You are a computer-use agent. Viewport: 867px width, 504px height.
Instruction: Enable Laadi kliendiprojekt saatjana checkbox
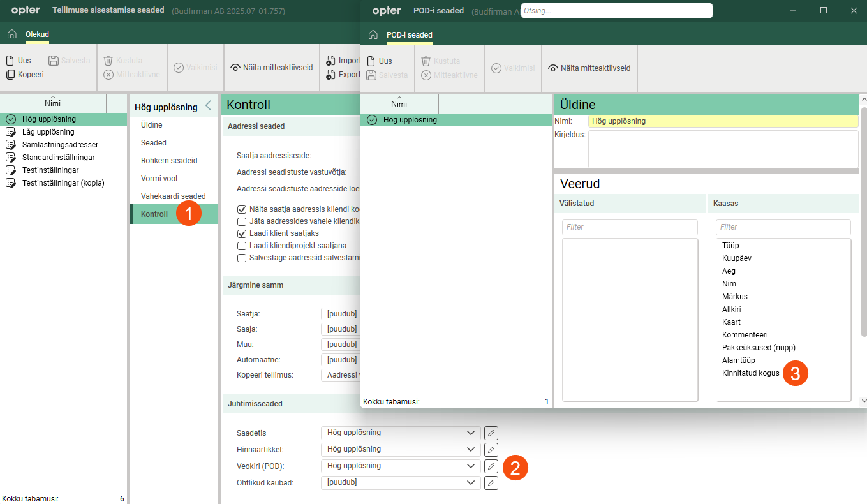click(242, 246)
